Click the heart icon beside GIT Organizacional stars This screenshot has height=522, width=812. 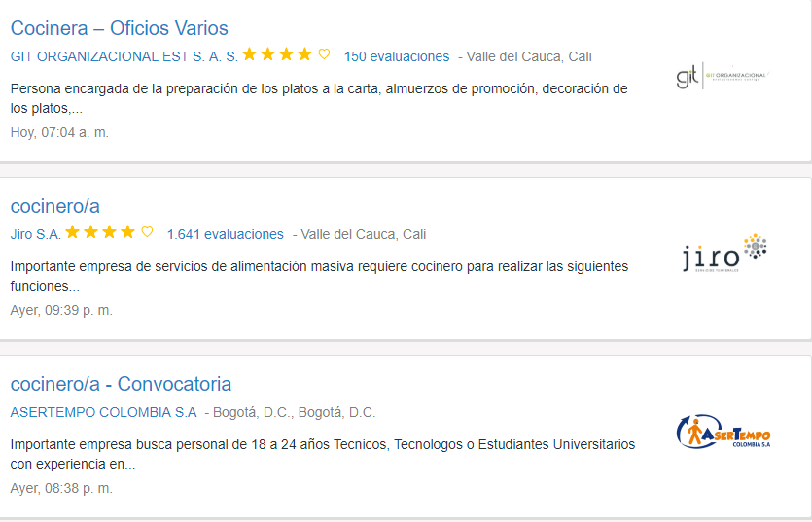[x=325, y=54]
